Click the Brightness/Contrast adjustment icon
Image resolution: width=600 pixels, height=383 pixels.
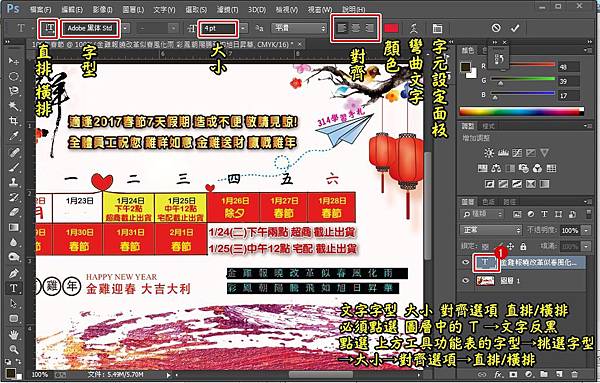pyautogui.click(x=489, y=153)
